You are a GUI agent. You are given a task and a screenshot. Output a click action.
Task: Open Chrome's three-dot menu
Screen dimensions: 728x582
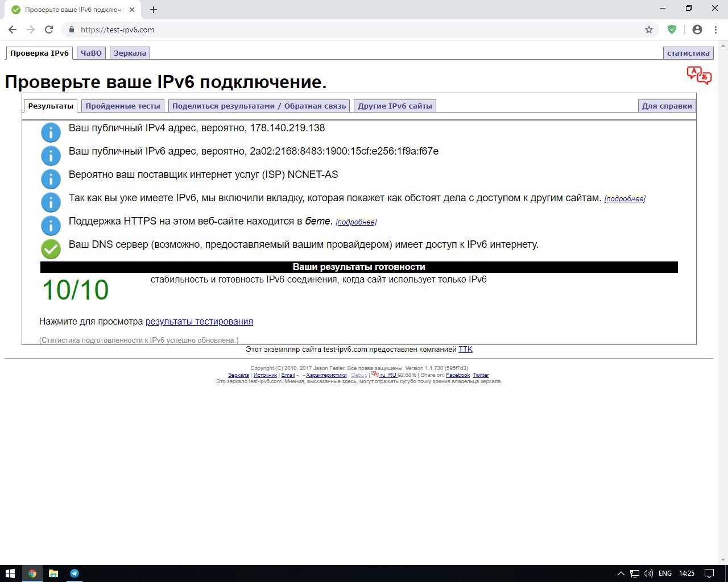coord(715,30)
